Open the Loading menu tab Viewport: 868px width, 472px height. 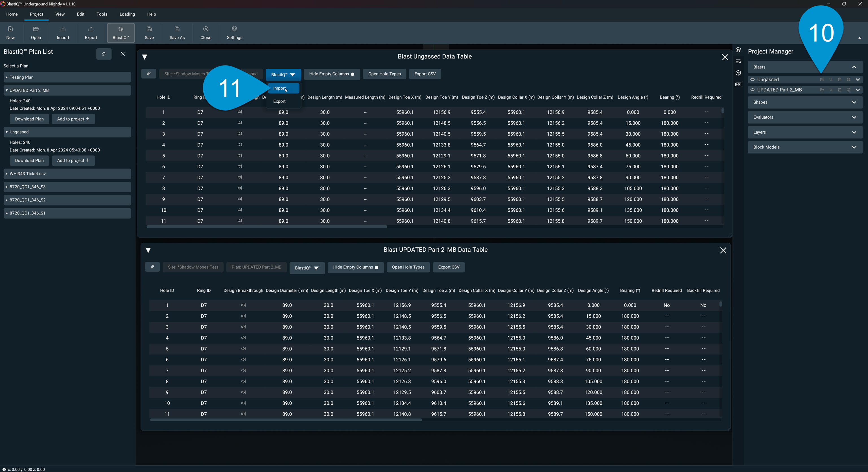pos(127,14)
